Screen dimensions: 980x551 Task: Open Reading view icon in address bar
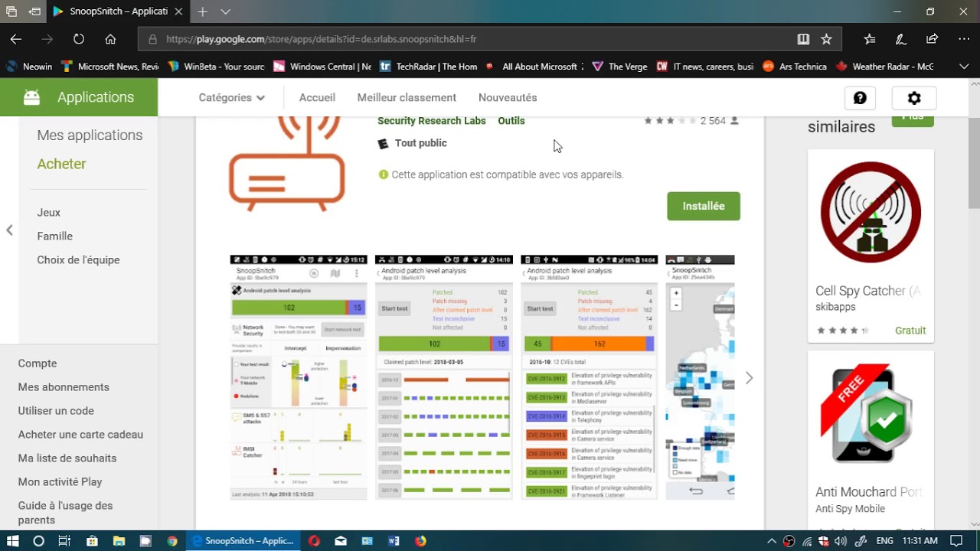(x=803, y=39)
